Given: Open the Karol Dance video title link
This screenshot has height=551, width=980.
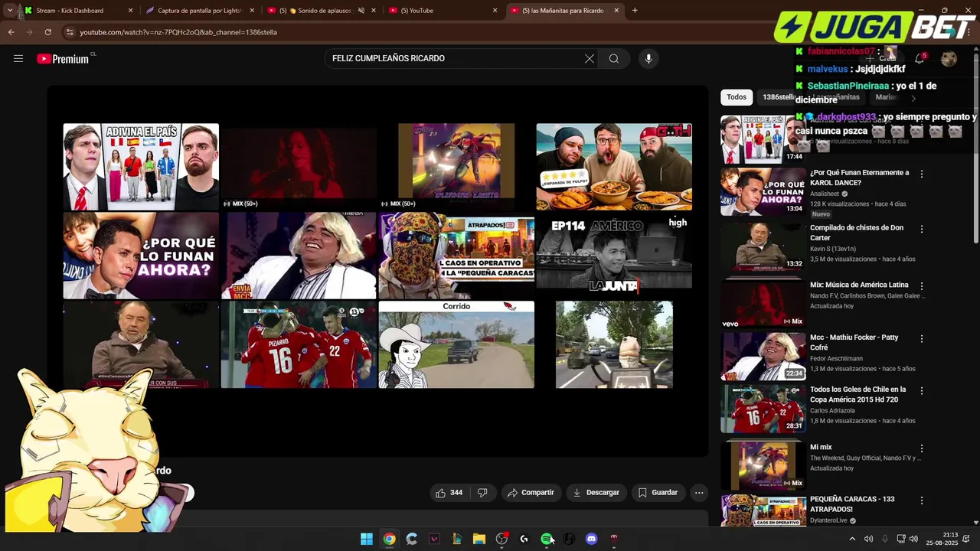Looking at the screenshot, I should pyautogui.click(x=859, y=178).
